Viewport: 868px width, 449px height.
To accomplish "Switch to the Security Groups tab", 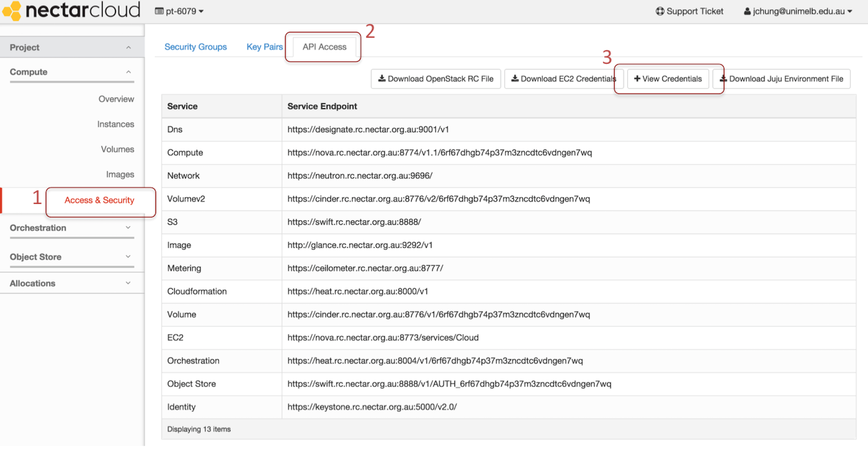I will pyautogui.click(x=195, y=47).
